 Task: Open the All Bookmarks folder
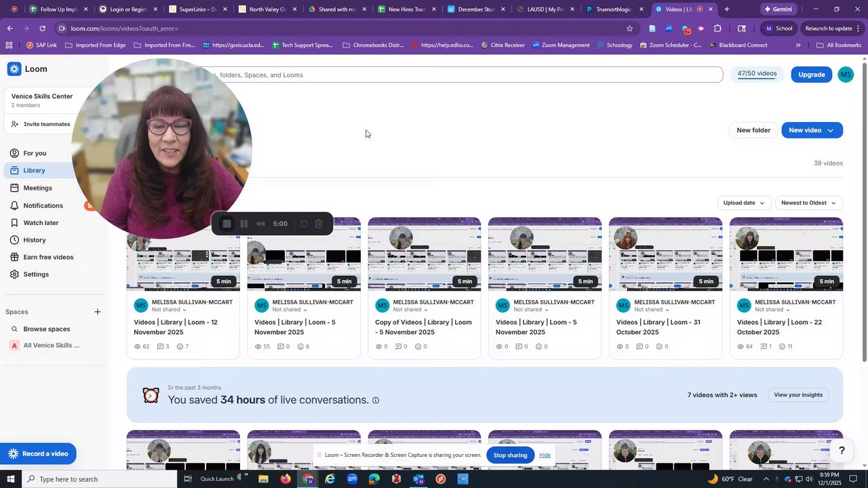click(x=839, y=45)
